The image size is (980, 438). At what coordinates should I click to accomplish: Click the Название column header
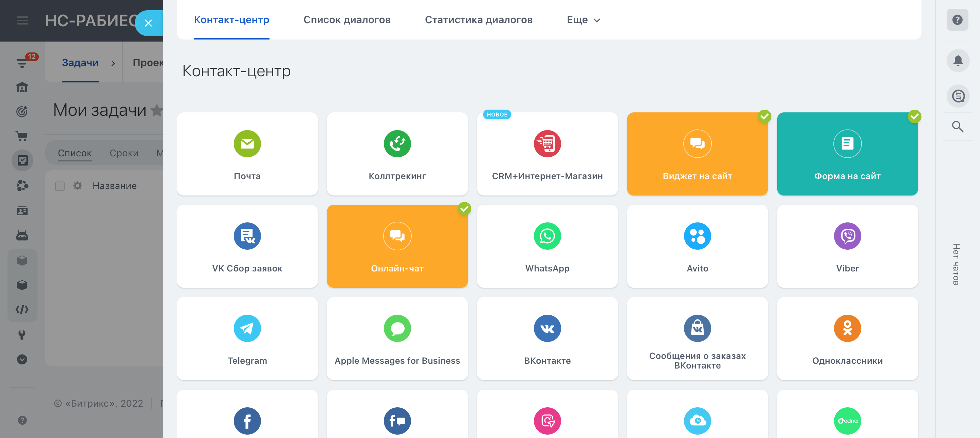[x=114, y=186]
